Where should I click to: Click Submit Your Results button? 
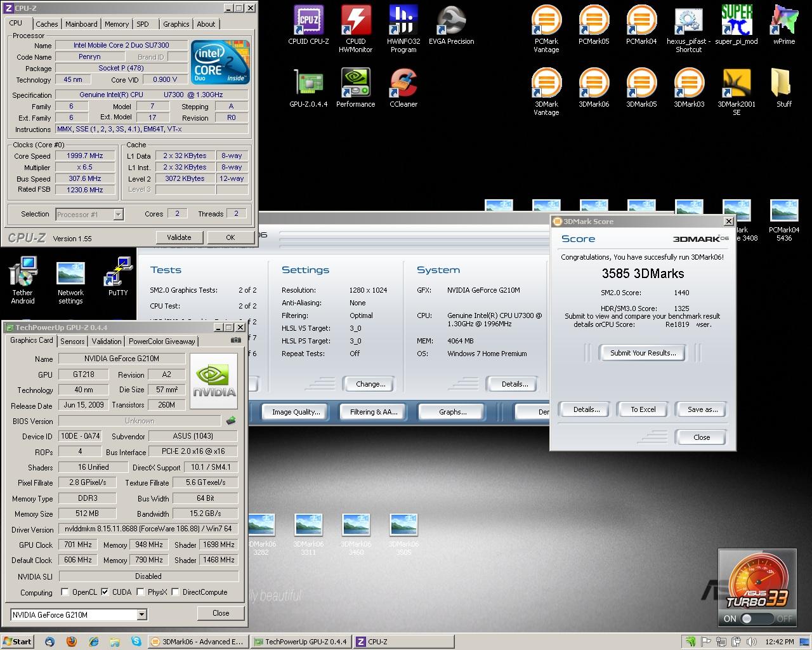[643, 353]
